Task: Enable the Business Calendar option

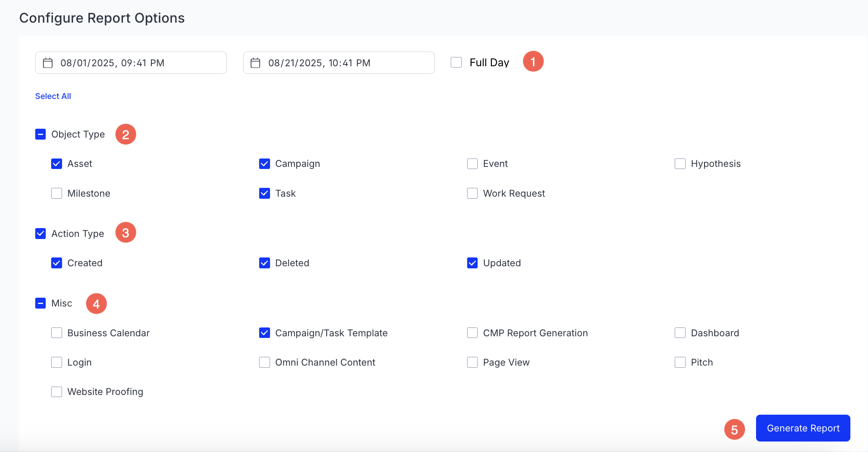Action: point(56,333)
